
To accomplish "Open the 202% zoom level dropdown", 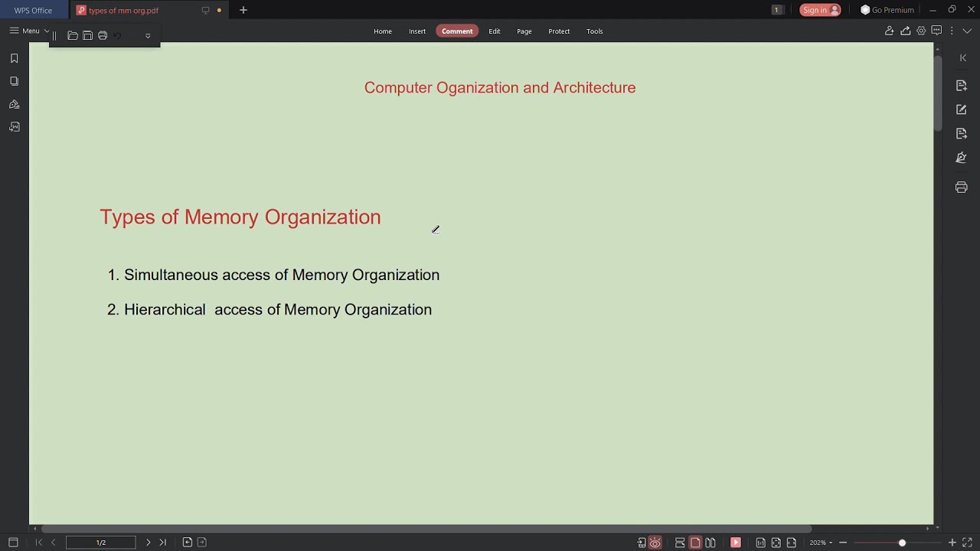I will click(x=821, y=543).
